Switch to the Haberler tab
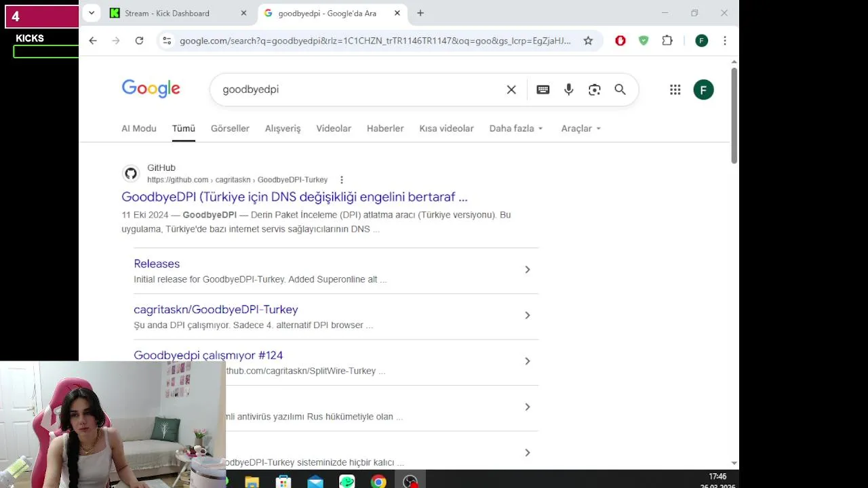Viewport: 868px width, 488px height. [x=385, y=128]
